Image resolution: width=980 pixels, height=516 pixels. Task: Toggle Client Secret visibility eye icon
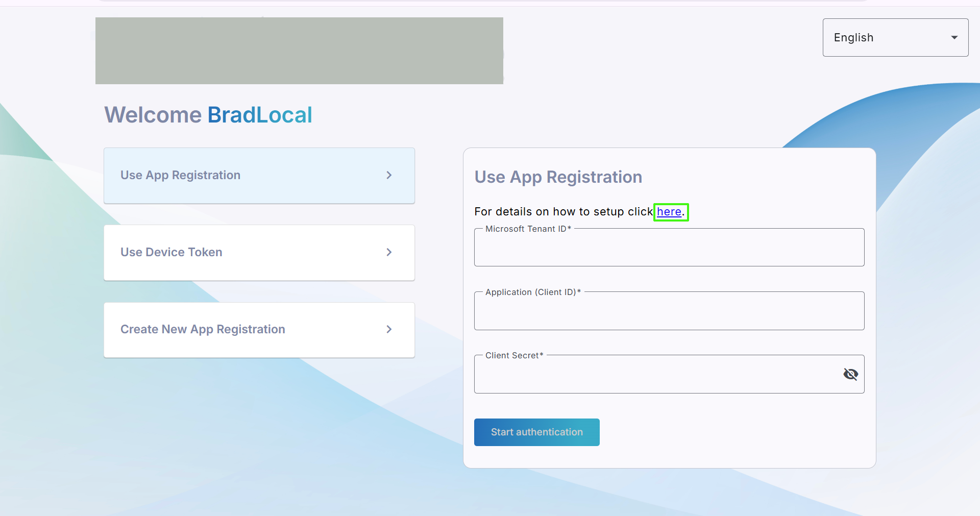pyautogui.click(x=850, y=374)
